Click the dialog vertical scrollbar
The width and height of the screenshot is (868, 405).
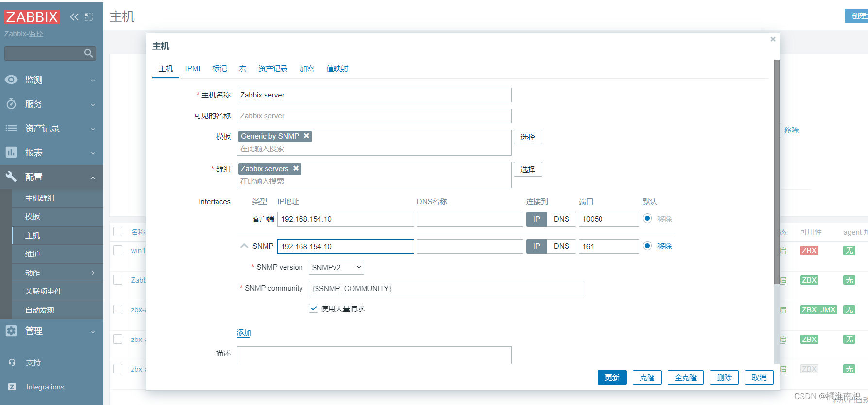coord(777,172)
